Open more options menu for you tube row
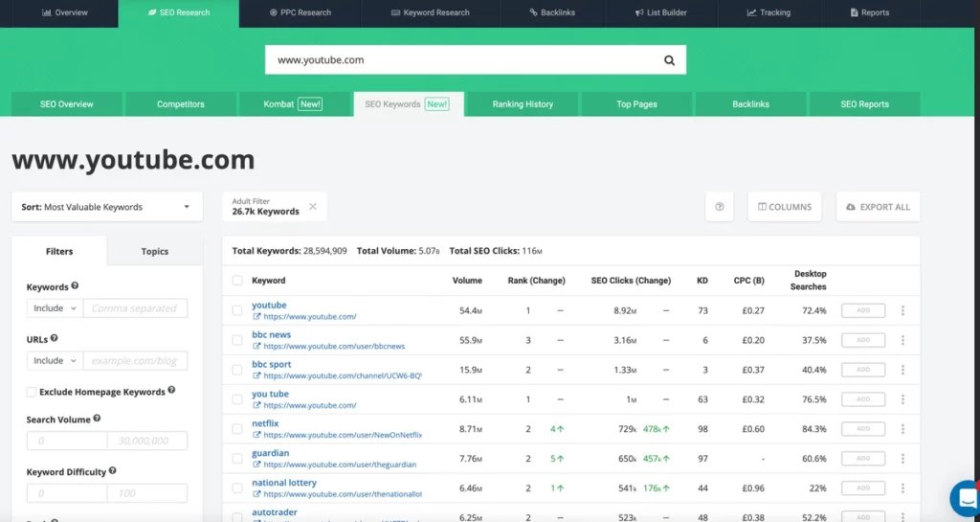 [x=902, y=399]
